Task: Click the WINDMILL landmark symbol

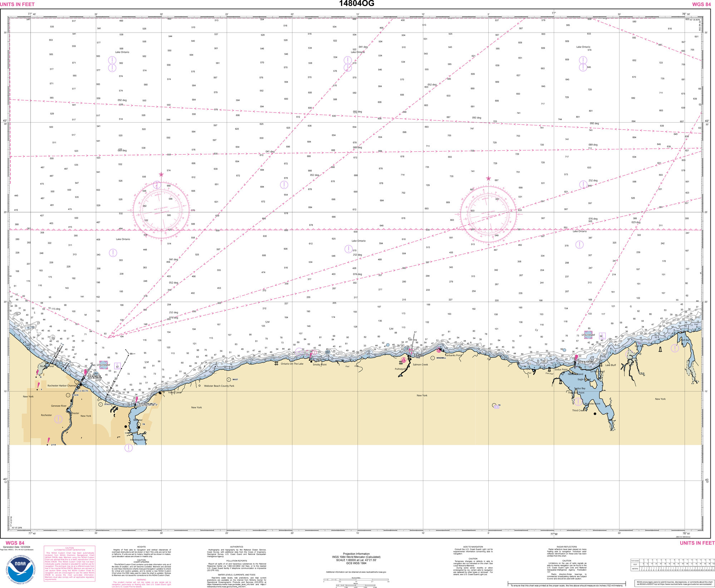Action: 433,358
